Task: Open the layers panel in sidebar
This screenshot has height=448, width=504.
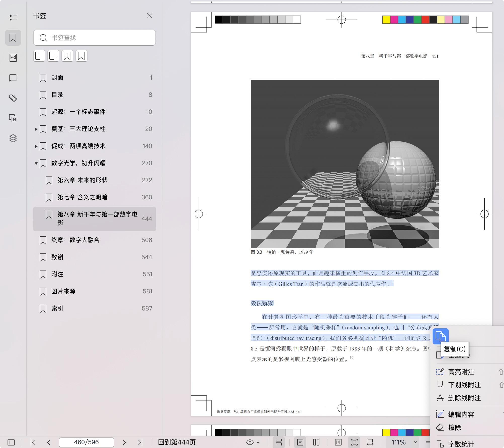Action: (x=13, y=138)
